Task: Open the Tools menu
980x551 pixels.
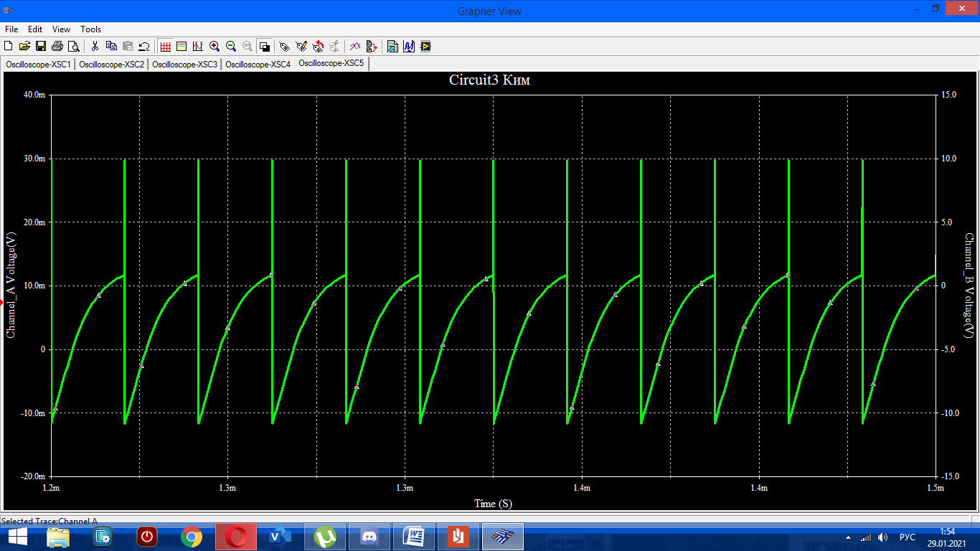Action: pos(90,29)
